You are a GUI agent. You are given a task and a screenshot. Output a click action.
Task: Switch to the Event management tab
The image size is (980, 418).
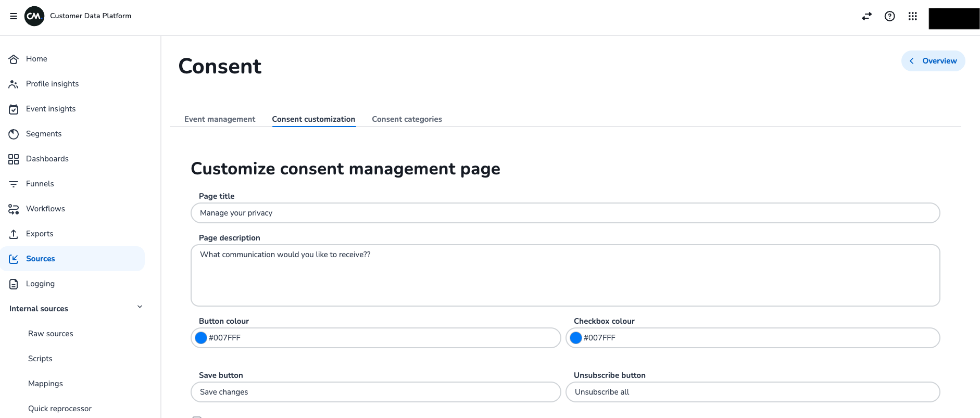[220, 119]
